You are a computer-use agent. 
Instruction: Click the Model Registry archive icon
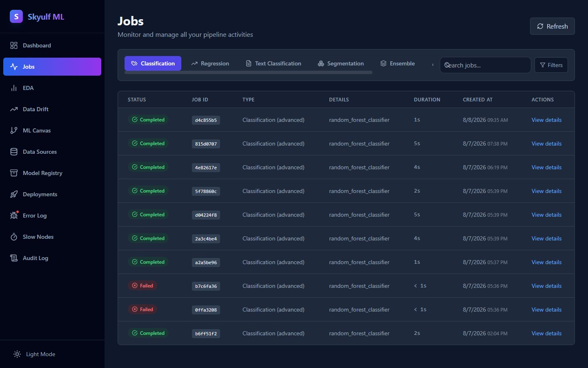[x=14, y=173]
